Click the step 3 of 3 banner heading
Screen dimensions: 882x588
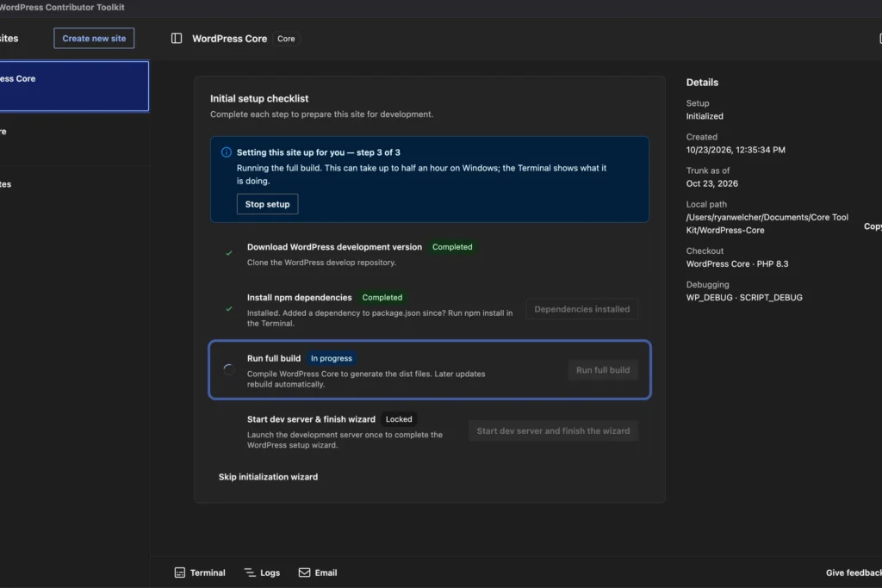(x=319, y=152)
